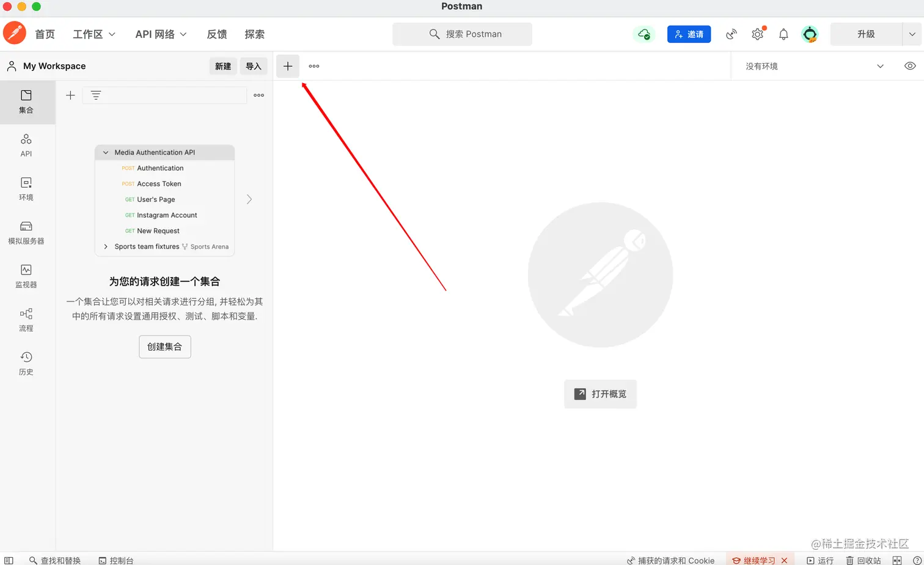Viewport: 924px width, 565px height.
Task: Close the 继续学习 bootcamp item
Action: (785, 560)
